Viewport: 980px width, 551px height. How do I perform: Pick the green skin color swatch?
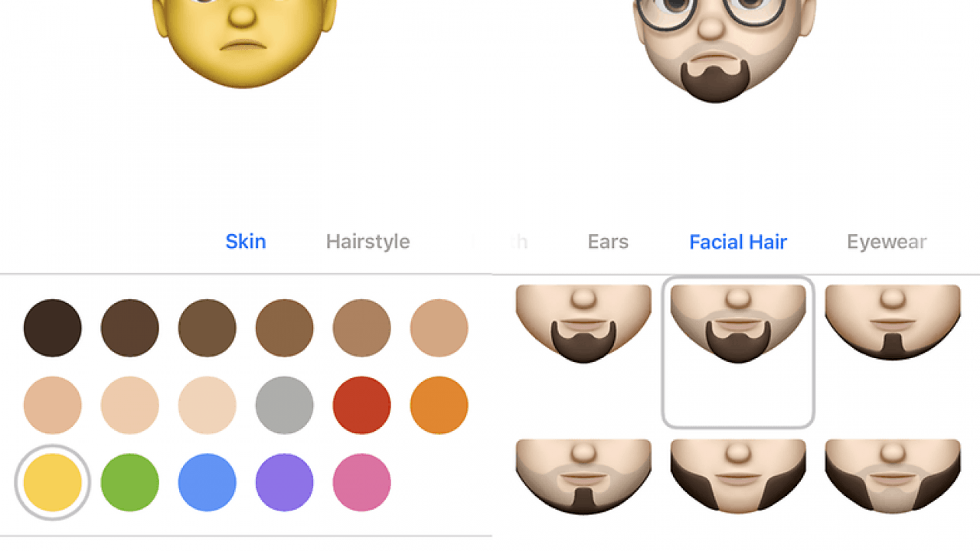[130, 482]
